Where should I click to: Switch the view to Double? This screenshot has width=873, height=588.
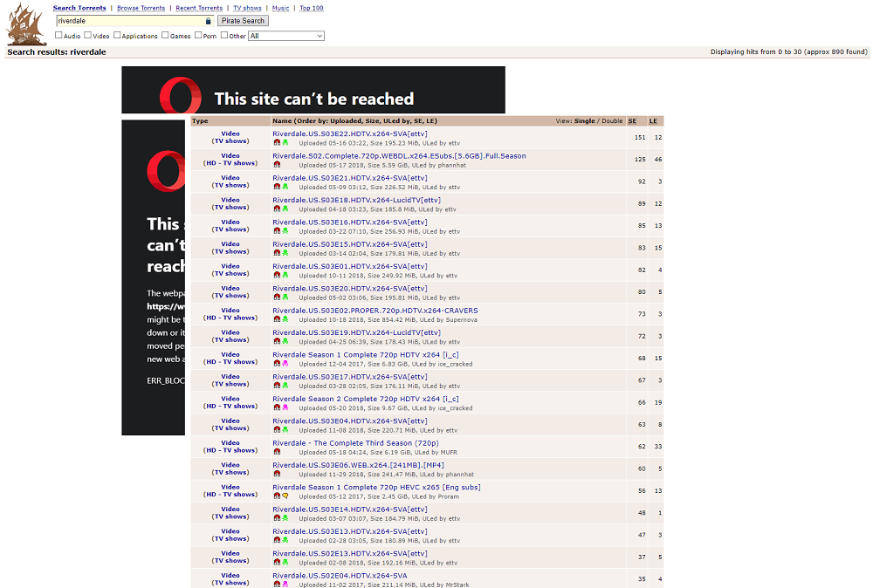612,120
